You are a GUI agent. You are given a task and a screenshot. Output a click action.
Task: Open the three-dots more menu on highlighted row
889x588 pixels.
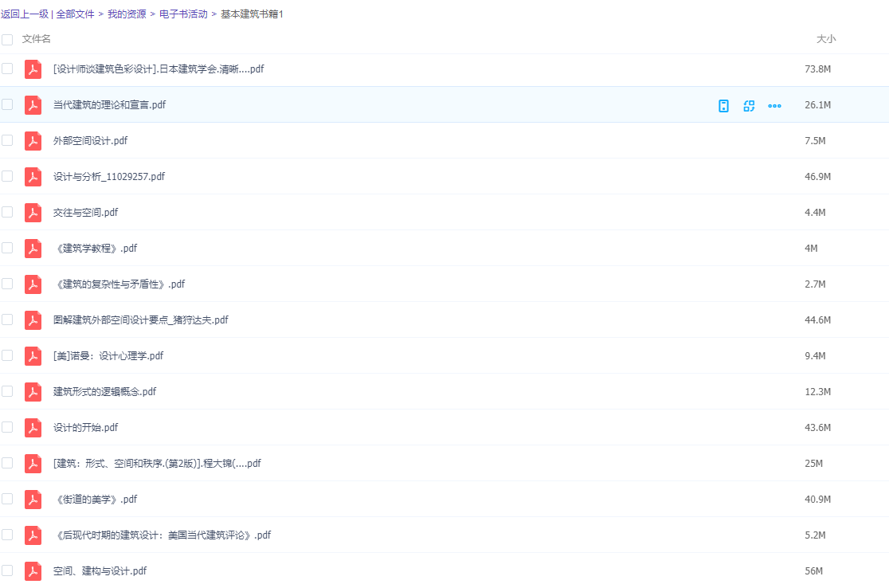[x=774, y=105]
